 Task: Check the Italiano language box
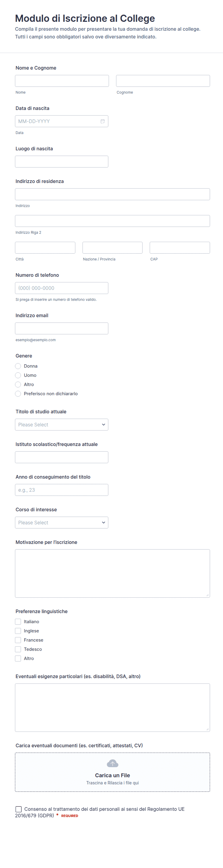point(18,621)
